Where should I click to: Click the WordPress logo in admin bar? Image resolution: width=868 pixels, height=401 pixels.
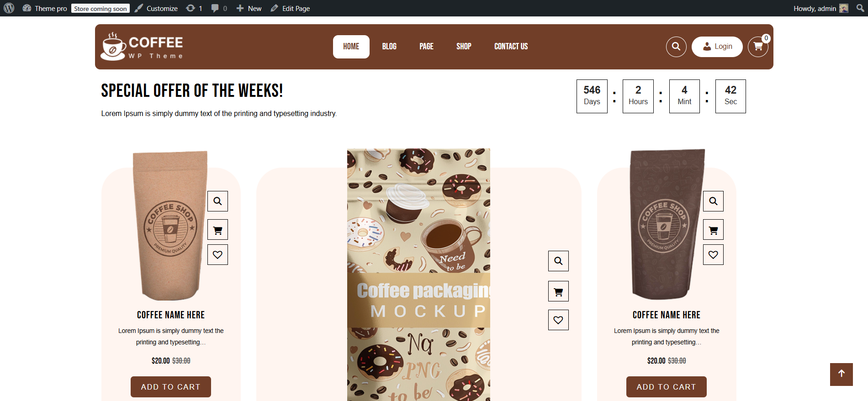(x=9, y=8)
